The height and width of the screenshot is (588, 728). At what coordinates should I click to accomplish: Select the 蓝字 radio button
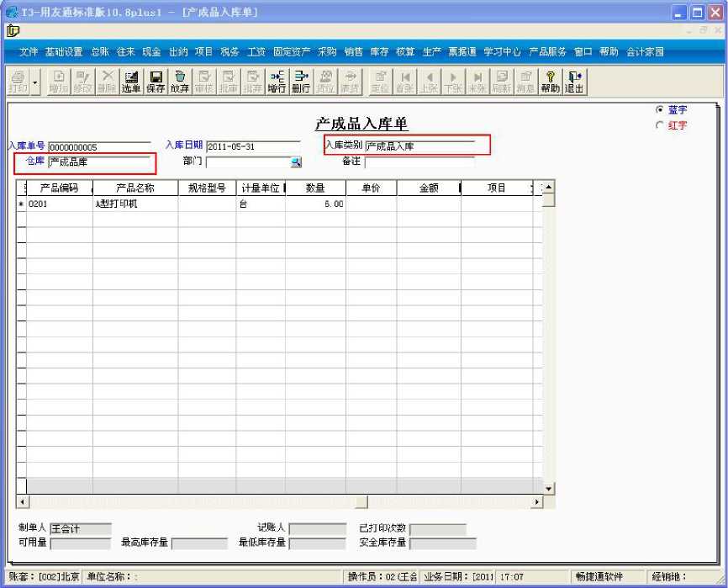point(659,109)
